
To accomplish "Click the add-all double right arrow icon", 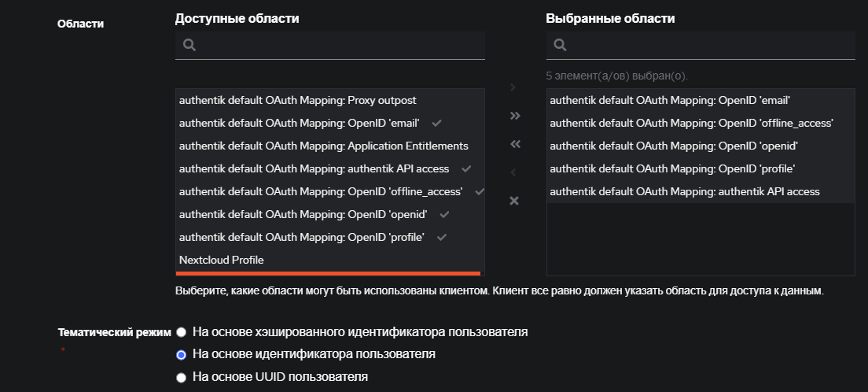I will [x=515, y=116].
